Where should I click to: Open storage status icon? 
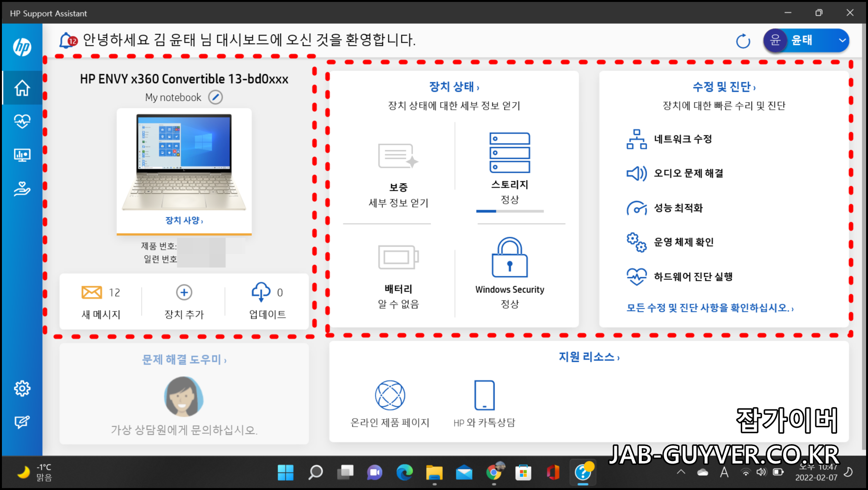510,153
